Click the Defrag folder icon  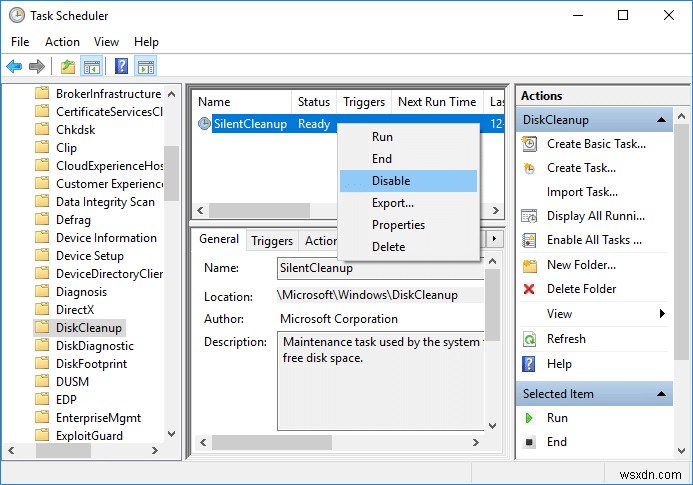coord(42,219)
